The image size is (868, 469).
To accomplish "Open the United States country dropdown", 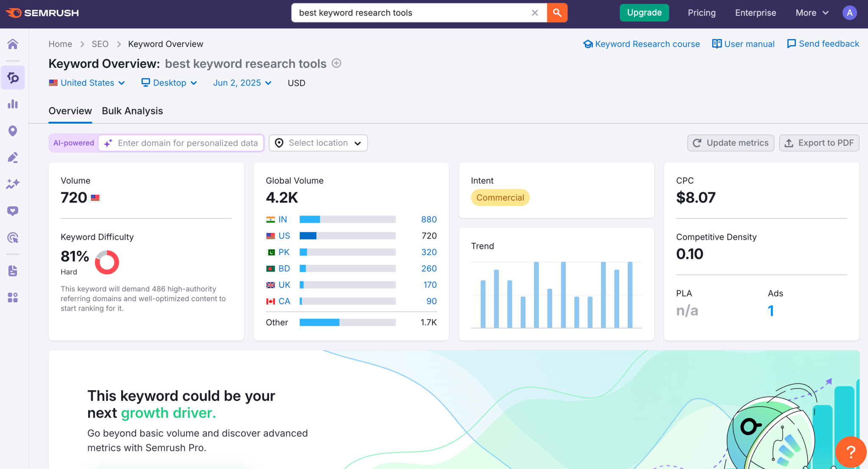I will coord(87,83).
